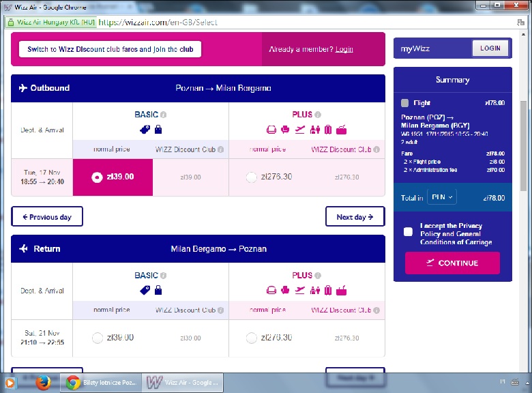Image resolution: width=532 pixels, height=393 pixels.
Task: Click Outbound PLUS airport check-in icon
Action: coord(341,130)
